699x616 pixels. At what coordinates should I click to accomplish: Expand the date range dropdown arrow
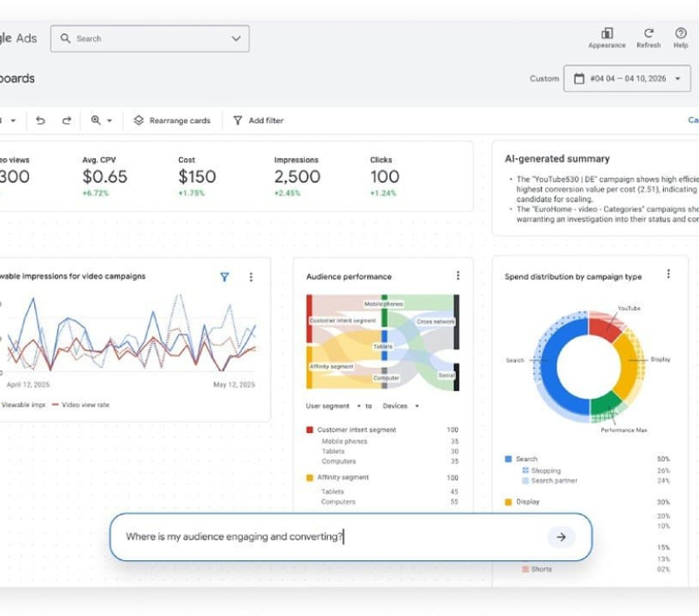point(677,78)
